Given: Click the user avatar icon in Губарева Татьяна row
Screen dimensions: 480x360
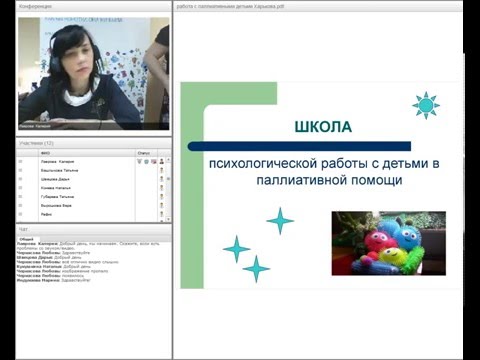Looking at the screenshot, I should (x=162, y=197).
